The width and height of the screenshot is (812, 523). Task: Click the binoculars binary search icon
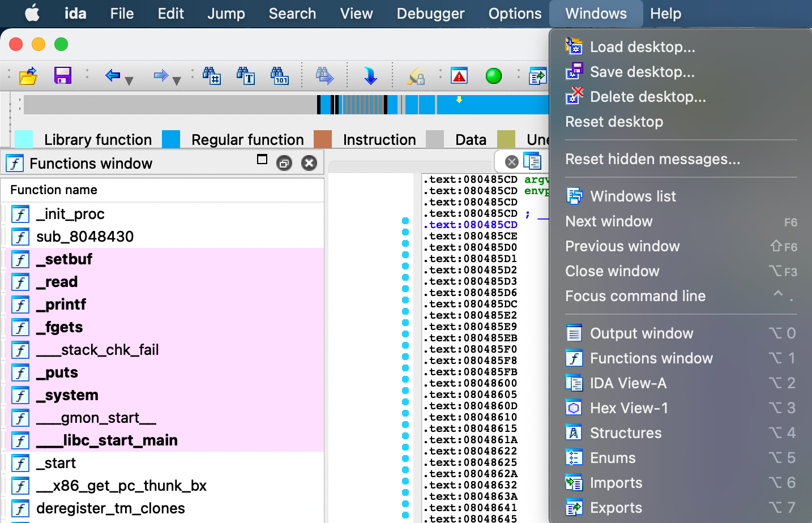click(280, 75)
